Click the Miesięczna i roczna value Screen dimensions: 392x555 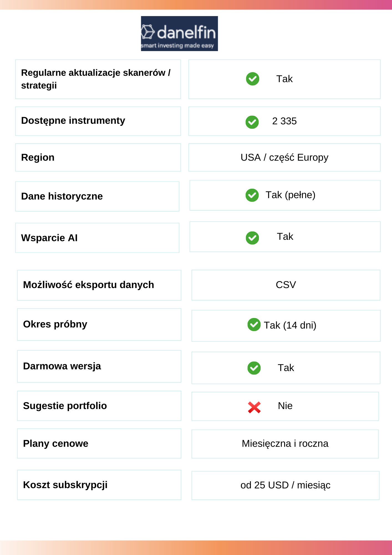(x=285, y=444)
